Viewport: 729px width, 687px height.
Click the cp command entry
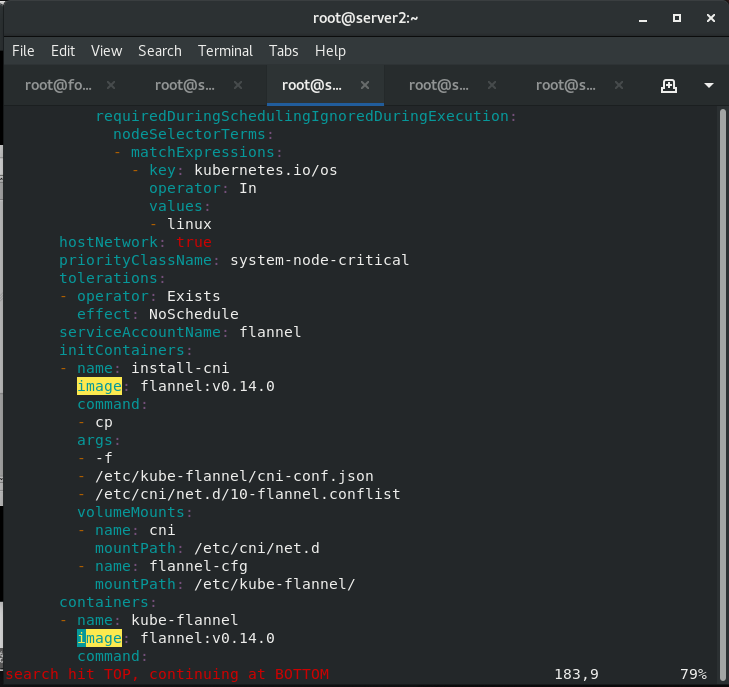[x=104, y=423]
